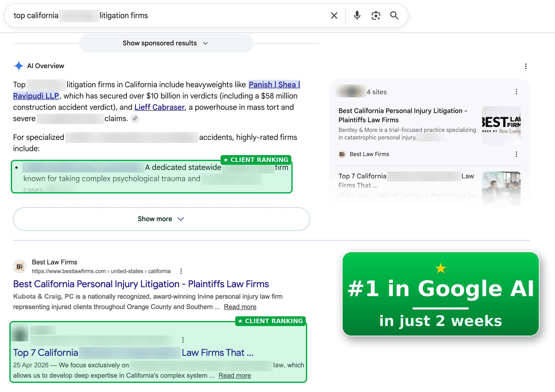Image resolution: width=555 pixels, height=392 pixels.
Task: Open 'Best California Personal Injury Litigation' result title
Action: click(x=141, y=284)
